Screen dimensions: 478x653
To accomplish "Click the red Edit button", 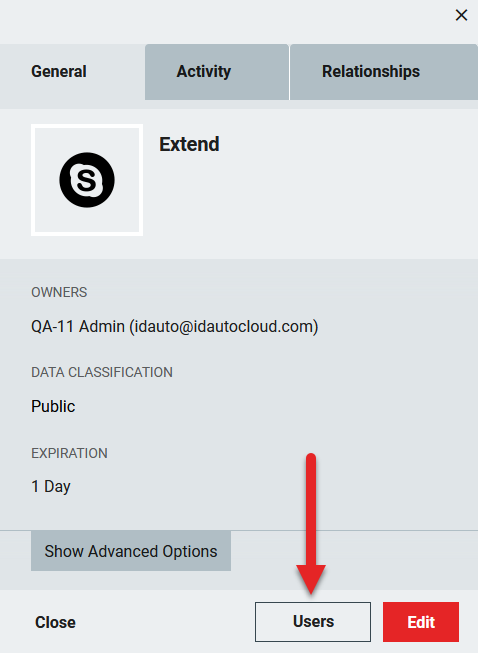I will click(421, 622).
